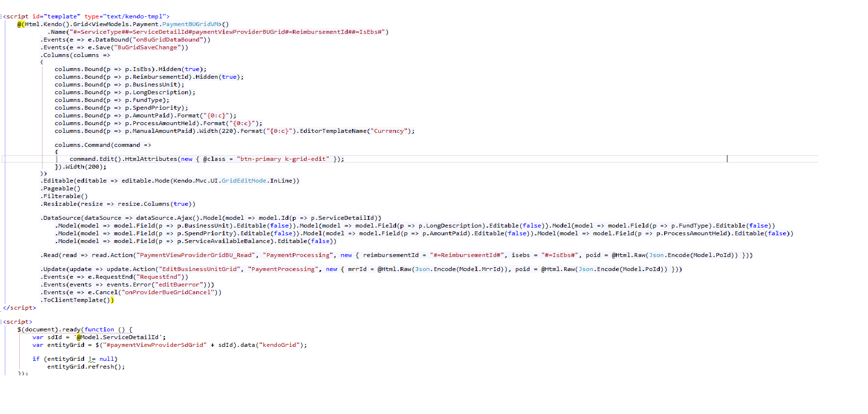
Task: Click the columns.Command(command => line
Action: point(103,145)
